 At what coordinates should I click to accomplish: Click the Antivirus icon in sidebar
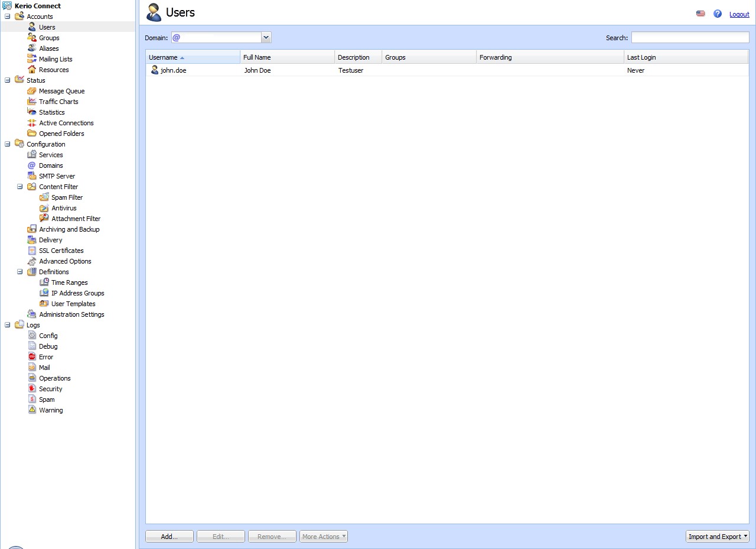(44, 208)
